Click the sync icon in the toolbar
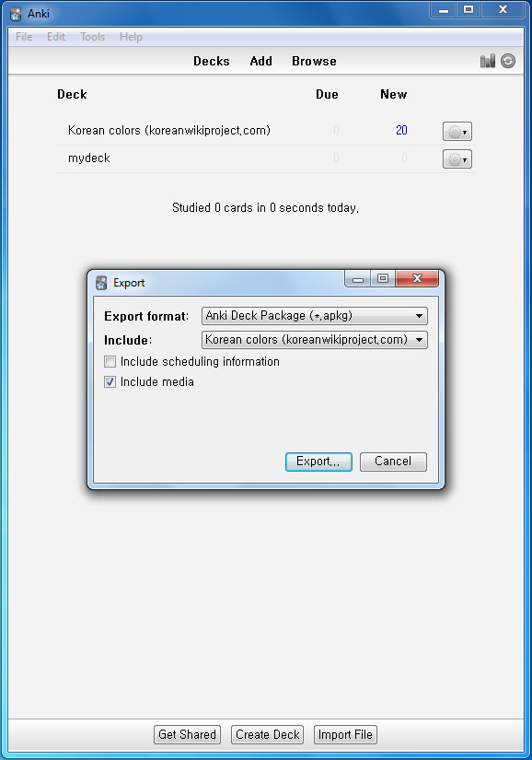Screen dimensions: 532x760 coord(508,61)
